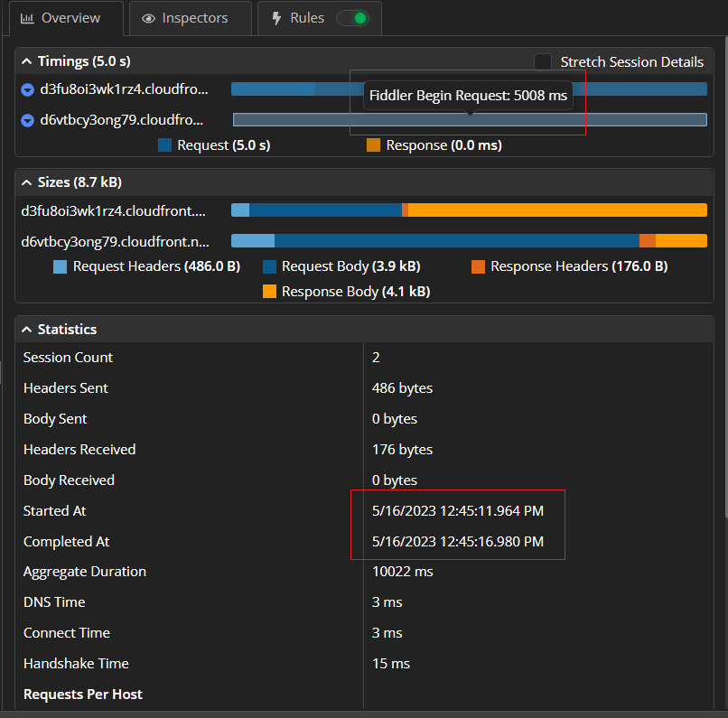Image resolution: width=728 pixels, height=718 pixels.
Task: Click the Inspectors eye icon
Action: tap(148, 18)
